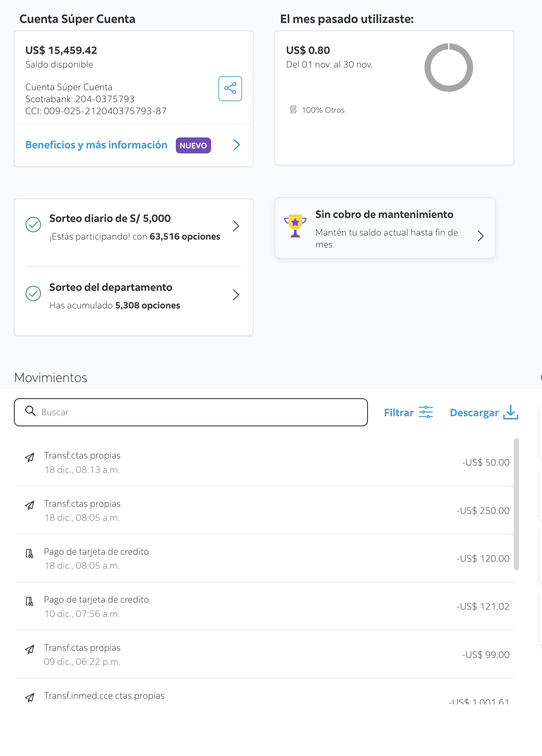
Task: Click the filter sliders icon
Action: coord(425,412)
